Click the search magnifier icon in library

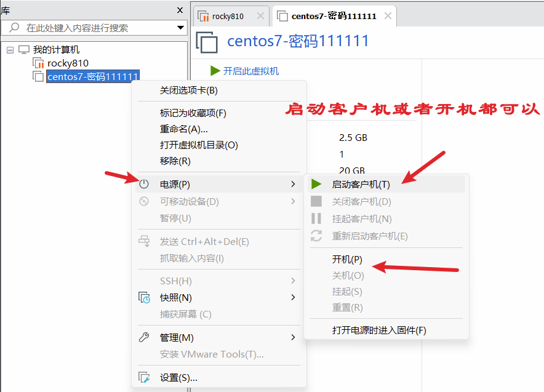(14, 28)
